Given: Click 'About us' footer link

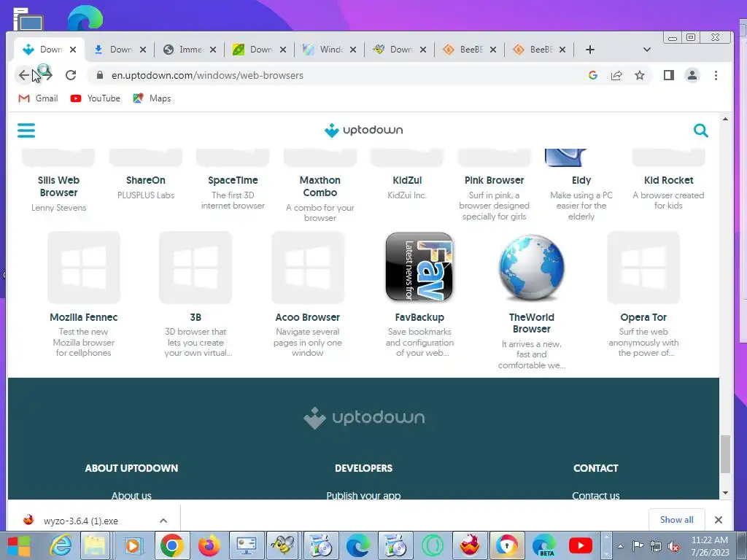Looking at the screenshot, I should 131,495.
